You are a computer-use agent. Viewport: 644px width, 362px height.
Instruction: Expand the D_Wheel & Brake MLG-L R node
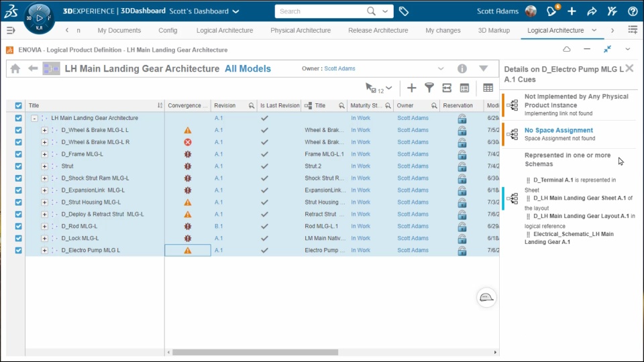[44, 142]
